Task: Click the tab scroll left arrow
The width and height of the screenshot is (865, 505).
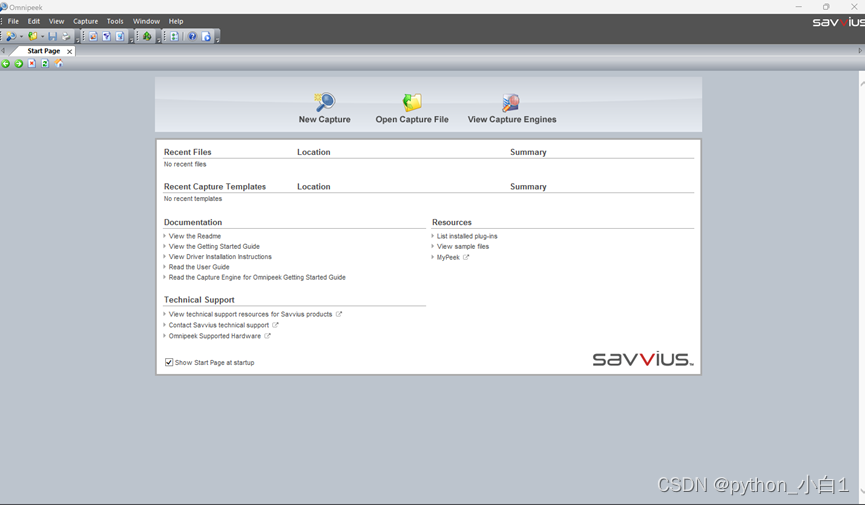Action: [x=3, y=50]
